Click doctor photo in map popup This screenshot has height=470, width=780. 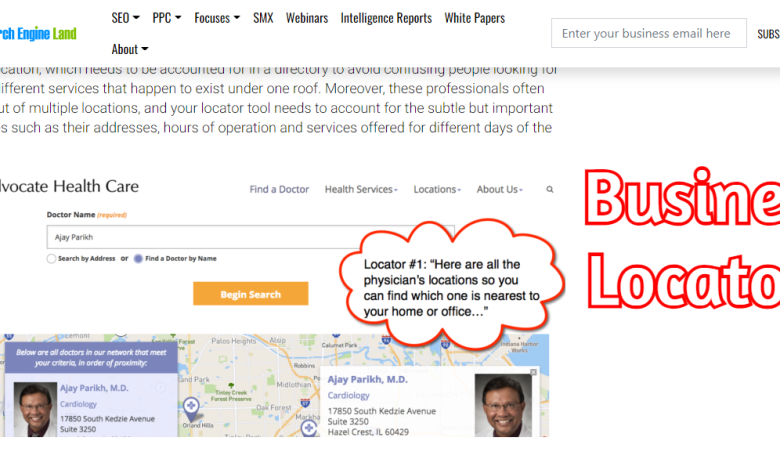click(503, 405)
